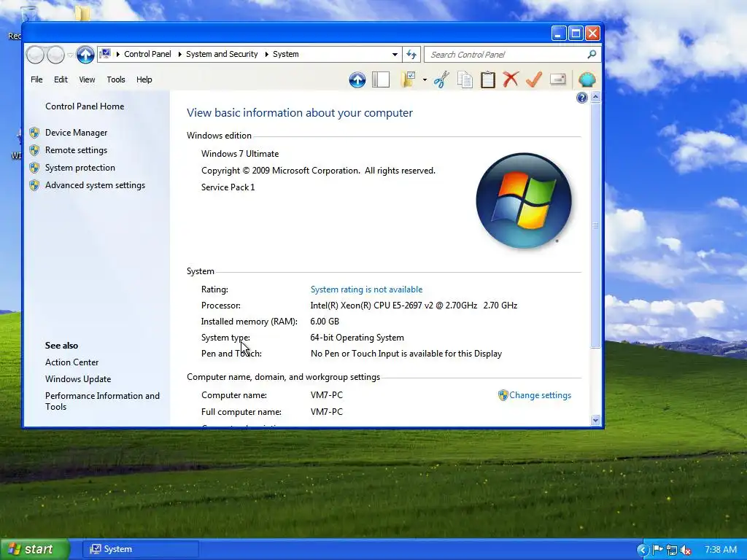Open the blue Help question mark

click(581, 98)
